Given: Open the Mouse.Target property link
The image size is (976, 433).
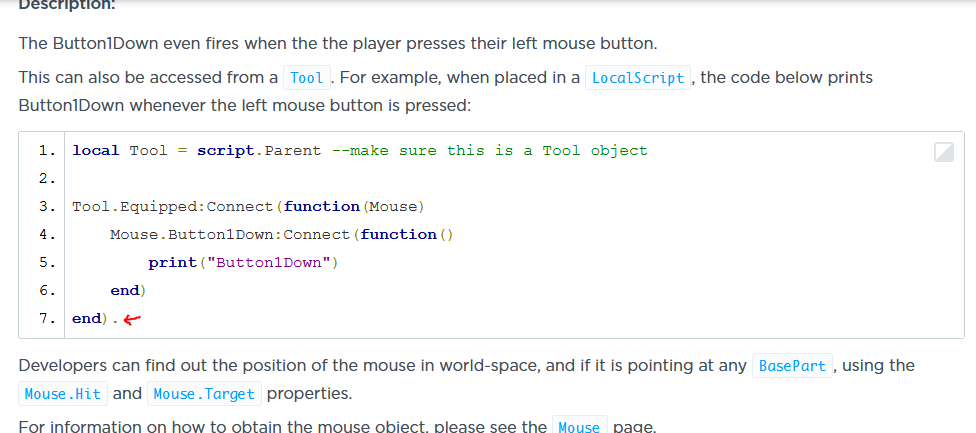Looking at the screenshot, I should tap(204, 394).
